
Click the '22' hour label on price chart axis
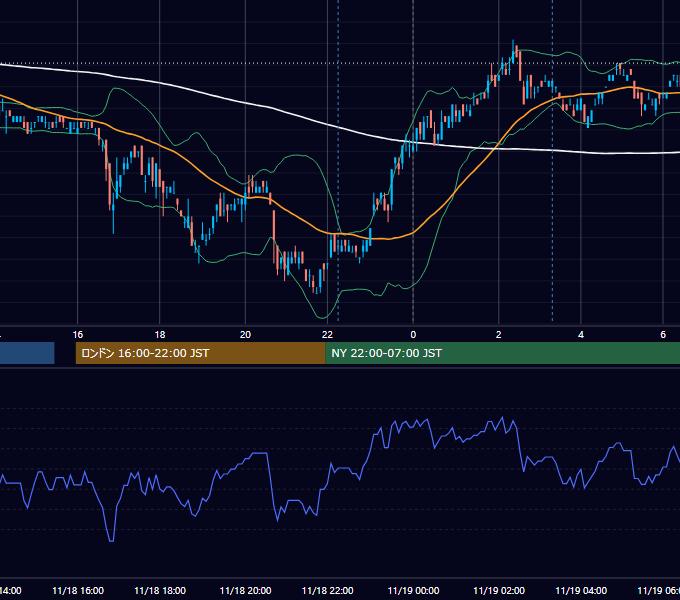pyautogui.click(x=327, y=335)
